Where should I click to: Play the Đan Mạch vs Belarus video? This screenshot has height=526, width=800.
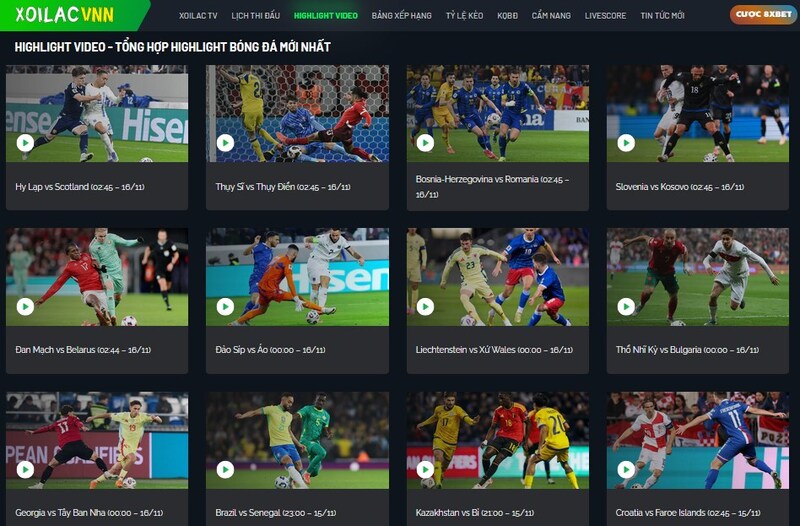(x=25, y=307)
